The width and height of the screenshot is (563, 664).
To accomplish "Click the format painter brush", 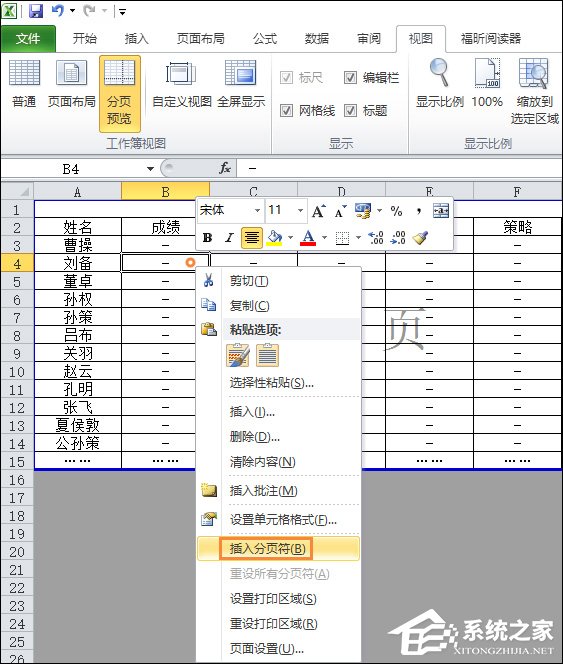I will [x=420, y=238].
